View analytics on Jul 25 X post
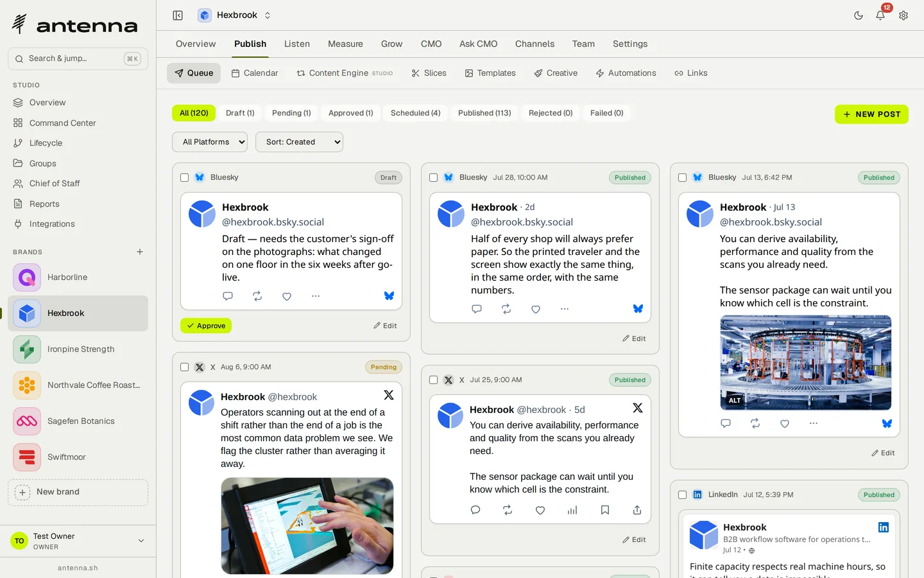This screenshot has height=578, width=924. (x=572, y=510)
